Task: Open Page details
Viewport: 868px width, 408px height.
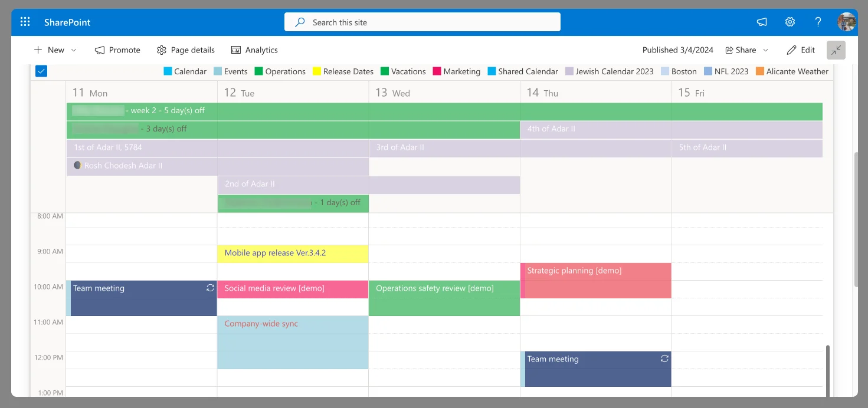Action: (x=186, y=50)
